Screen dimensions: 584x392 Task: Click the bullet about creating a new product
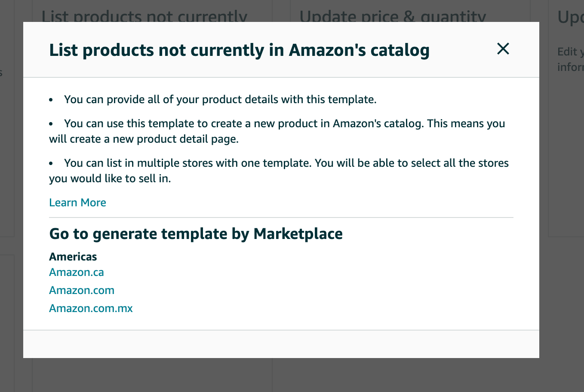[x=277, y=131]
